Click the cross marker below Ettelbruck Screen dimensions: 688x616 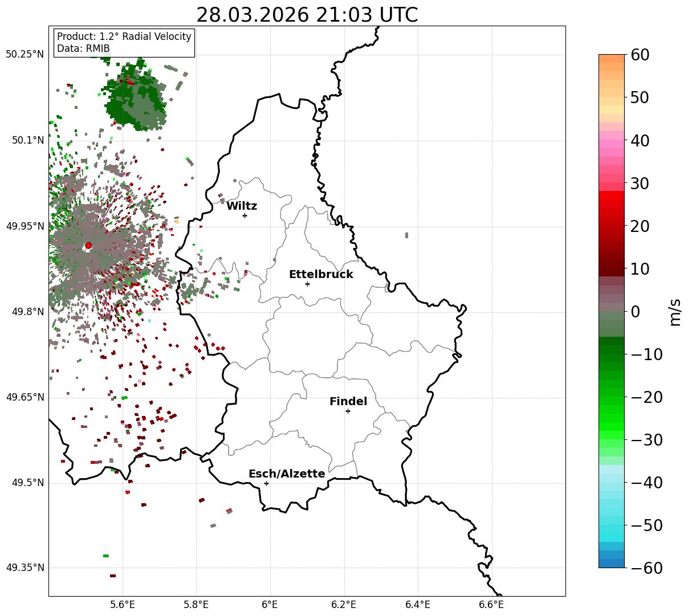tap(307, 284)
